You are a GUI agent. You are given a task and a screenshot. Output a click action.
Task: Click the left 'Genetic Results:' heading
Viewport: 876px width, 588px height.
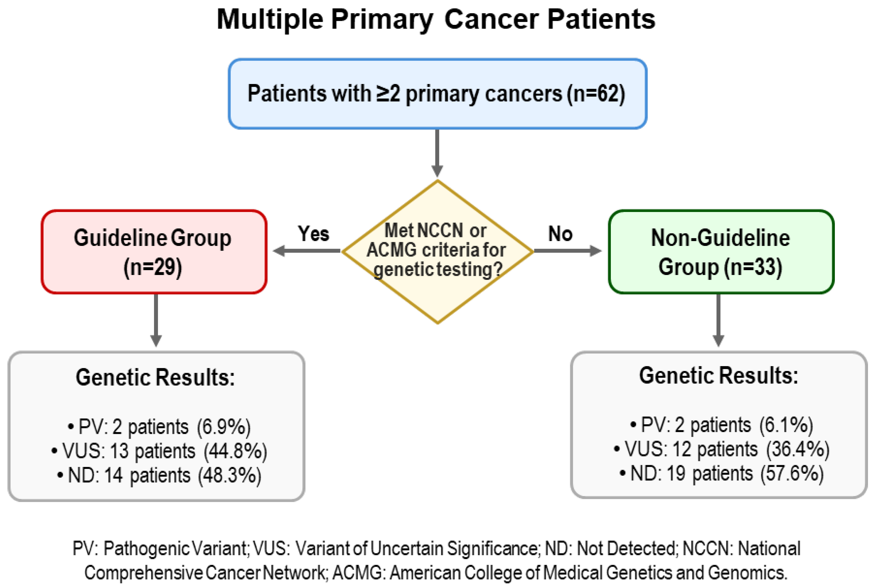coord(155,377)
